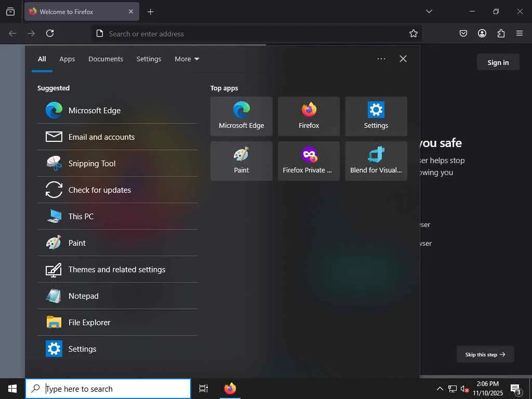
Task: Select the Welcome to Firefox tab
Action: pos(82,11)
